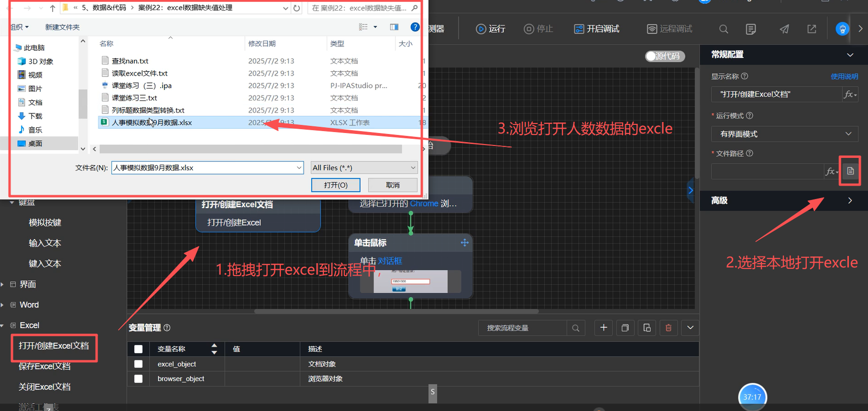Click the 显示名称 input field

click(776, 94)
